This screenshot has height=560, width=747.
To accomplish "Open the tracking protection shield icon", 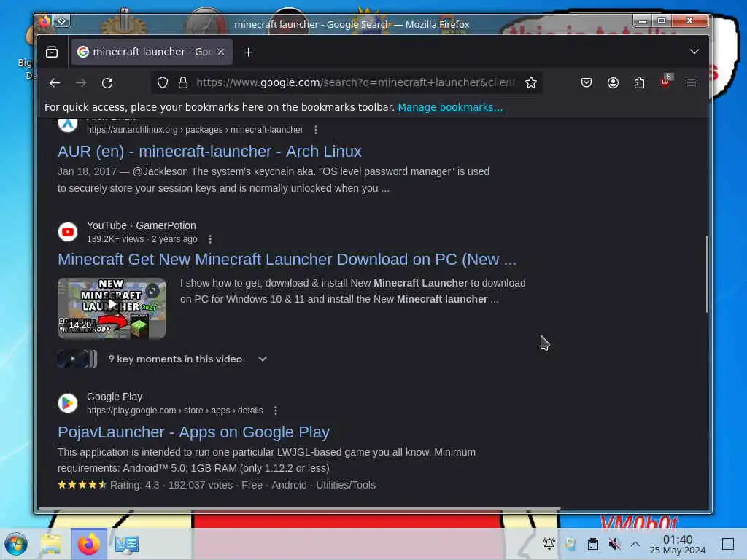I will tap(163, 83).
